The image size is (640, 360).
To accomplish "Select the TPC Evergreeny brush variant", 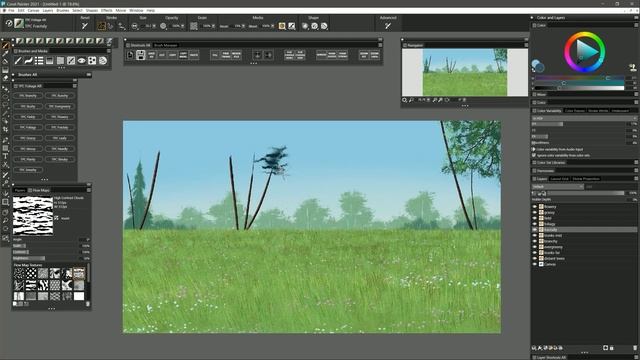I will [60, 106].
